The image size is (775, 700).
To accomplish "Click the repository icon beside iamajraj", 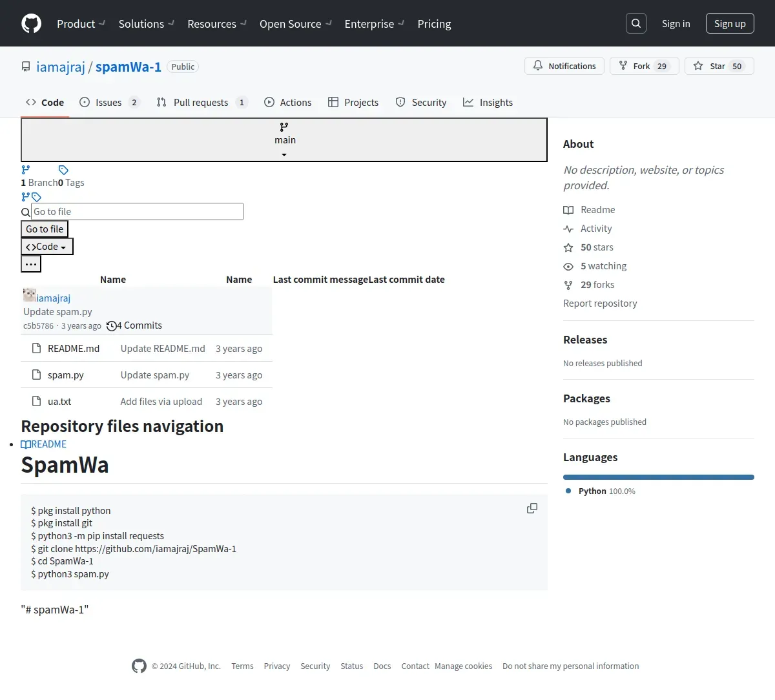I will point(26,67).
